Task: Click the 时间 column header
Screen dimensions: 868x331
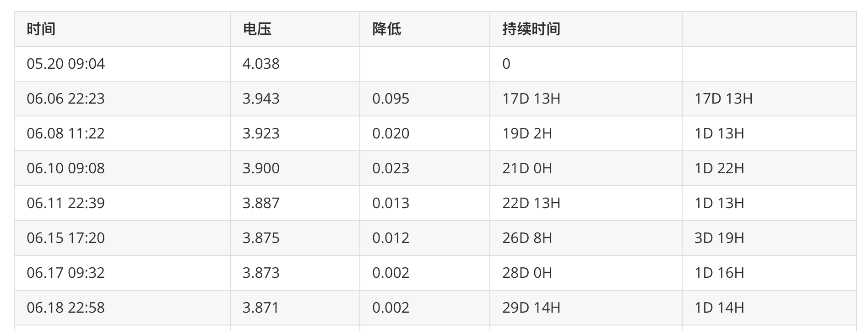Action: pyautogui.click(x=41, y=29)
